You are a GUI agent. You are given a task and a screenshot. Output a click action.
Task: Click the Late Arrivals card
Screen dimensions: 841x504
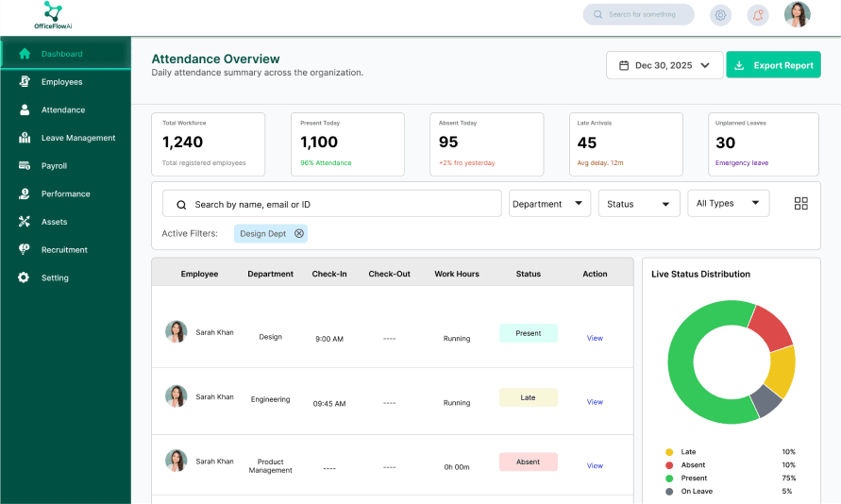pyautogui.click(x=626, y=144)
